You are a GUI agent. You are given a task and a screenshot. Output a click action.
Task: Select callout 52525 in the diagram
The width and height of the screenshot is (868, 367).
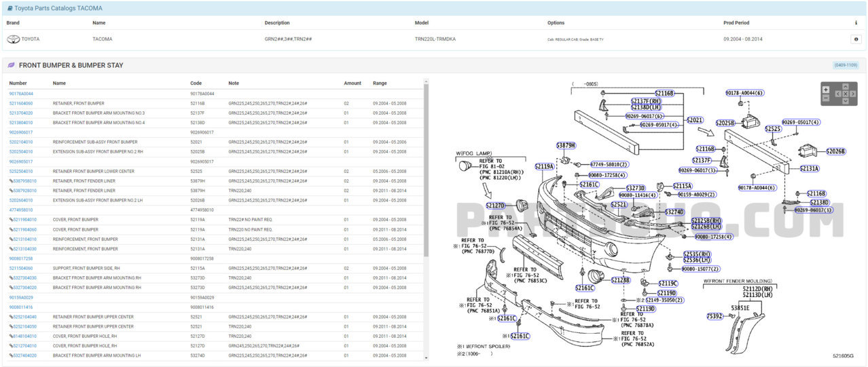pyautogui.click(x=773, y=128)
